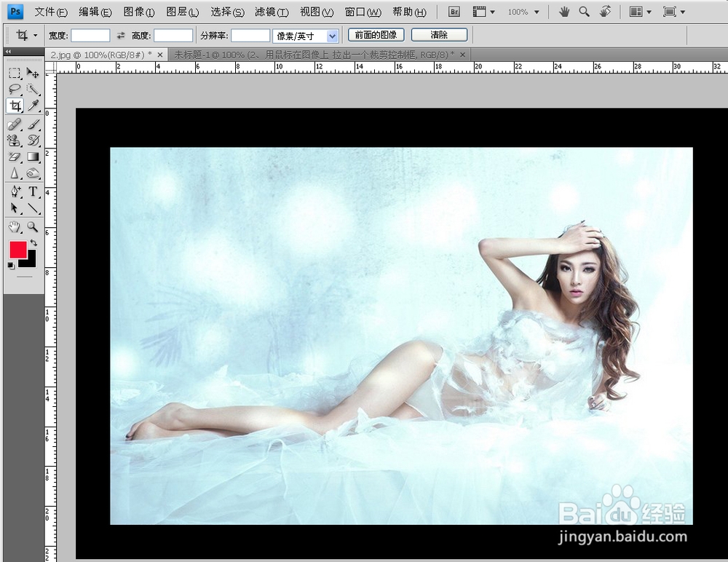This screenshot has width=728, height=562.
Task: Click the 宽度 width input field
Action: click(90, 36)
